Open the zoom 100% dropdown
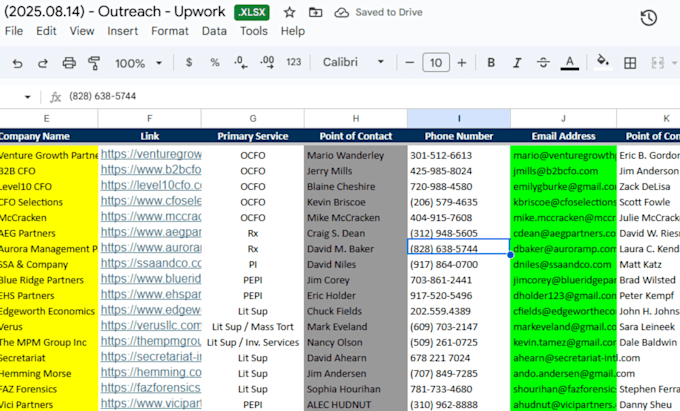Image resolution: width=680 pixels, height=411 pixels. click(x=138, y=63)
